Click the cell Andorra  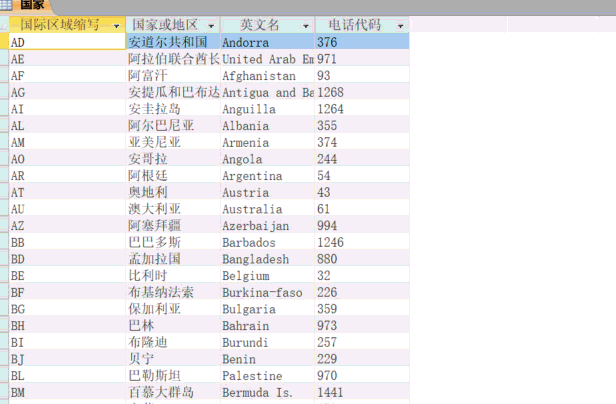point(268,42)
